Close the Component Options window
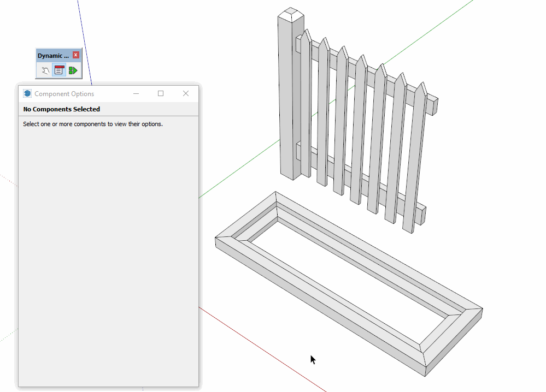546x392 pixels. point(186,94)
